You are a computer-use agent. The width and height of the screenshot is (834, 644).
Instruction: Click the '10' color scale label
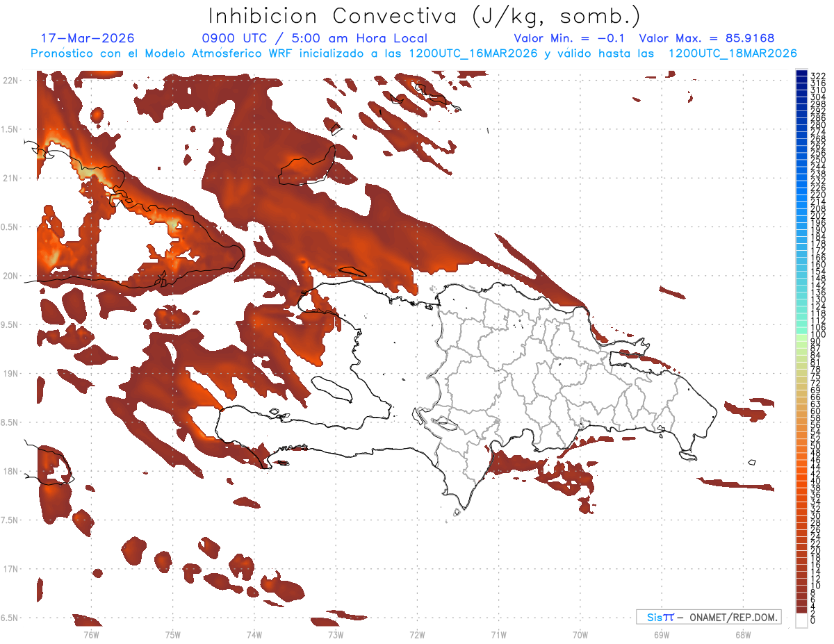coord(816,585)
